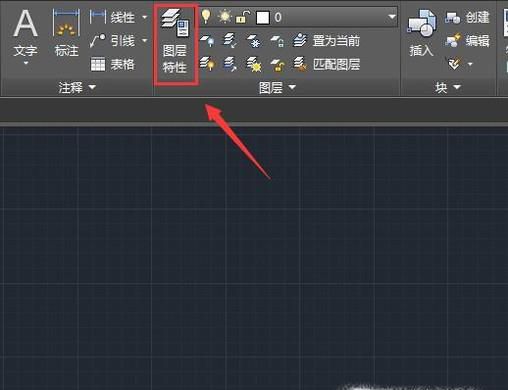This screenshot has height=390, width=508.
Task: Select the 文字 text tool
Action: (x=25, y=32)
